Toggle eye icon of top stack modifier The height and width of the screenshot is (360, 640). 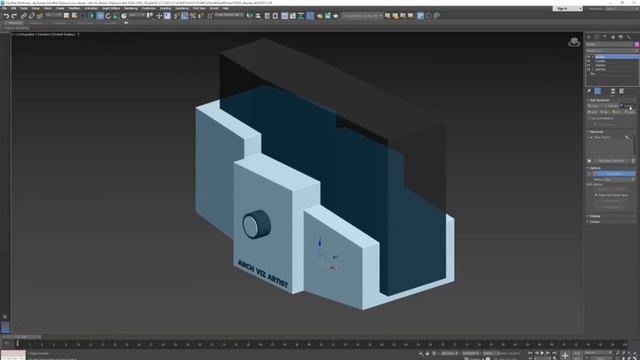click(x=588, y=57)
